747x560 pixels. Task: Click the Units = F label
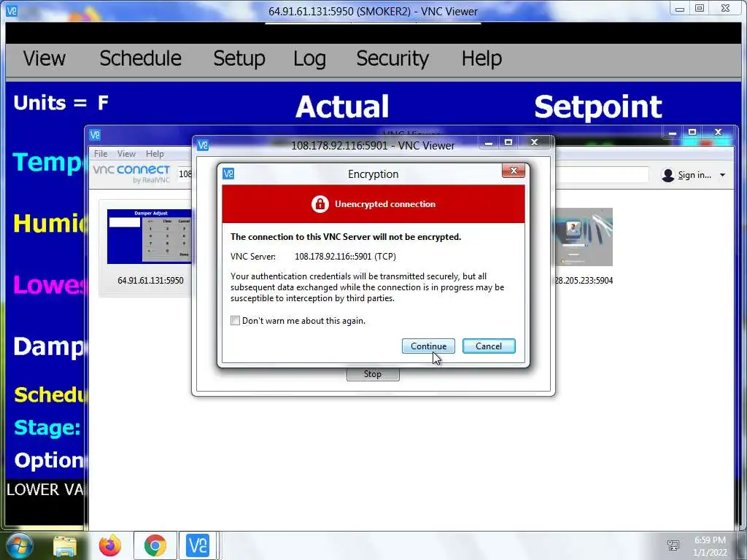click(x=61, y=103)
